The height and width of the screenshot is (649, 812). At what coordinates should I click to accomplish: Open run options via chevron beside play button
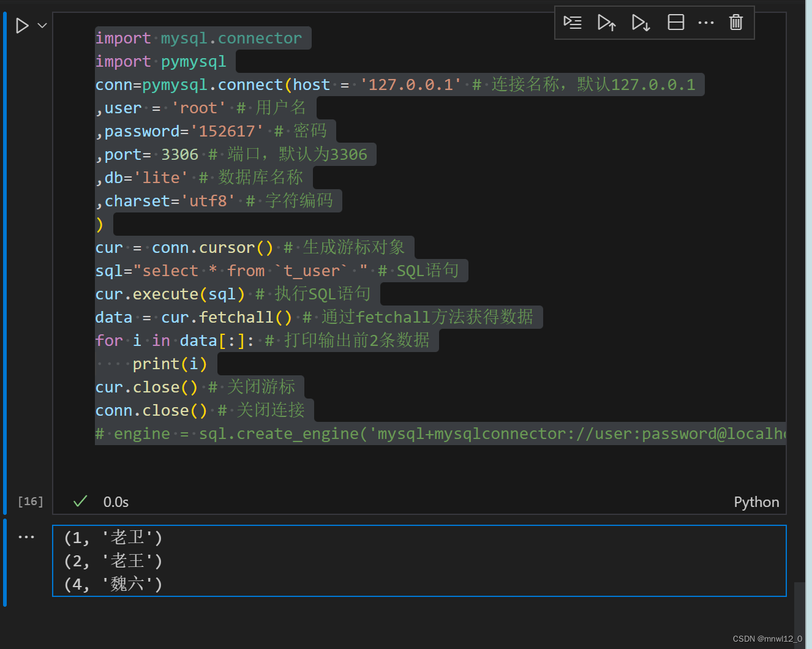coord(41,25)
